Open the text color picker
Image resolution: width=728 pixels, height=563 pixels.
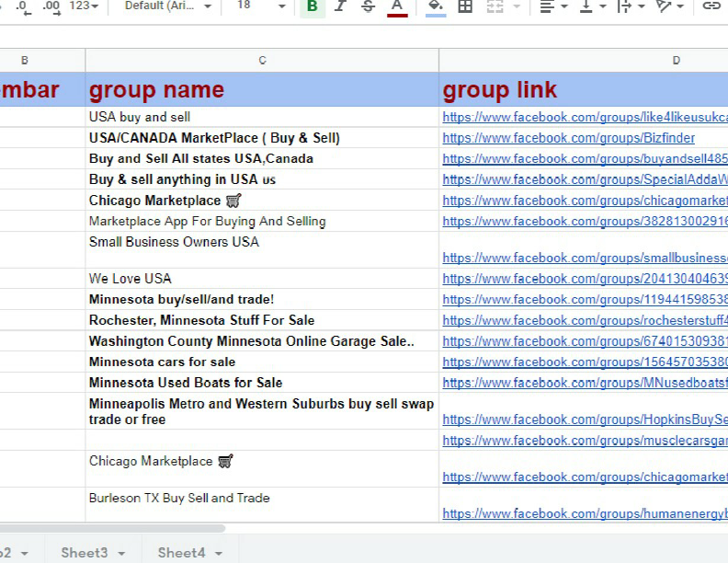click(x=397, y=7)
